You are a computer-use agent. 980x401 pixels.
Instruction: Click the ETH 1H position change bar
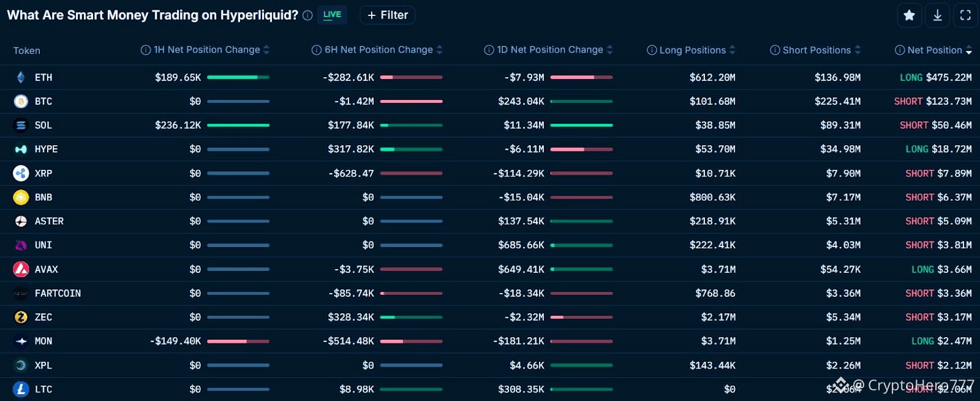click(238, 77)
